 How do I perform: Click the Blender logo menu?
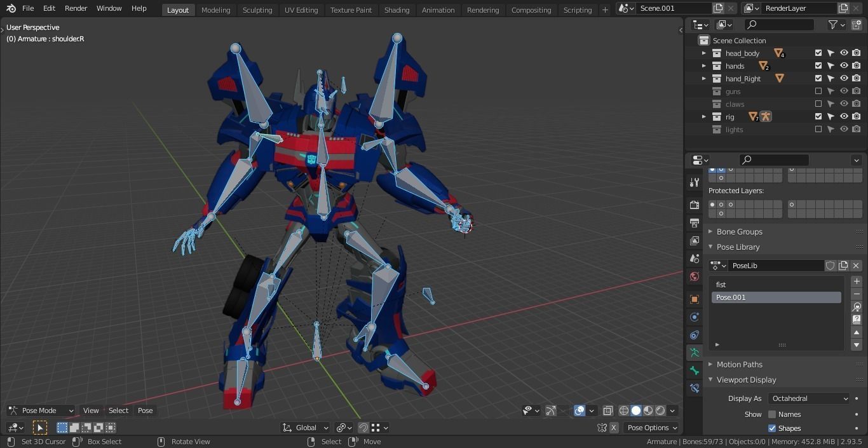click(x=11, y=8)
